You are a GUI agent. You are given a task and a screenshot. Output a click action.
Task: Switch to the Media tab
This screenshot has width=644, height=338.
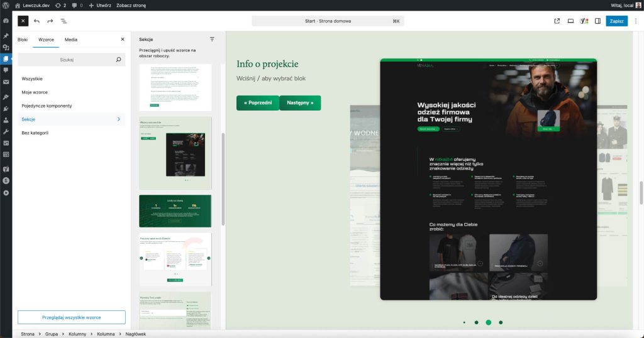coord(71,40)
